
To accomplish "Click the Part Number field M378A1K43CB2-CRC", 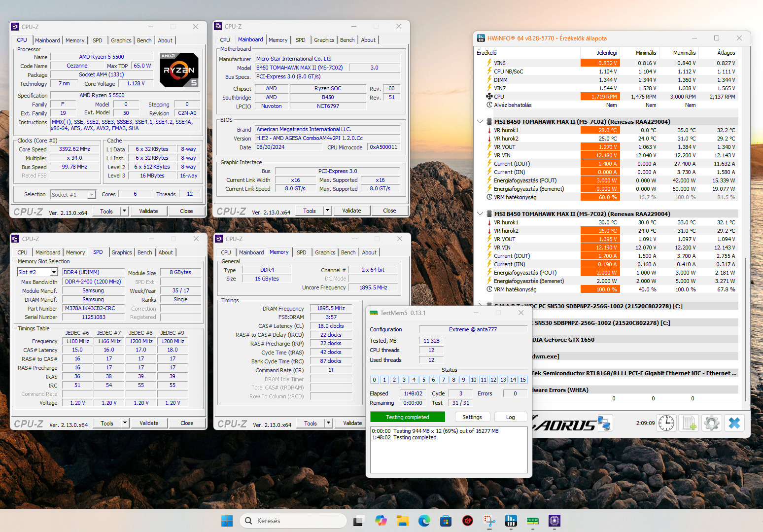I will click(x=94, y=309).
